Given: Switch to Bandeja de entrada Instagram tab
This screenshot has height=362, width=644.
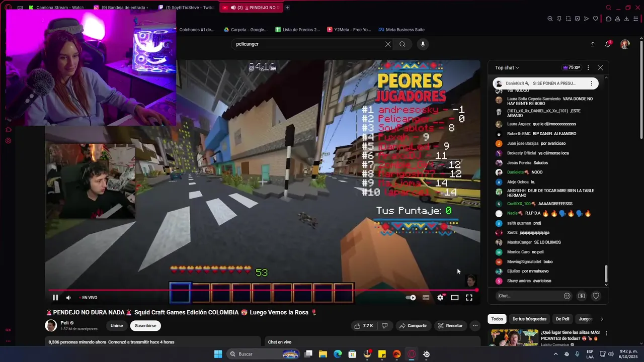Looking at the screenshot, I should pyautogui.click(x=121, y=8).
